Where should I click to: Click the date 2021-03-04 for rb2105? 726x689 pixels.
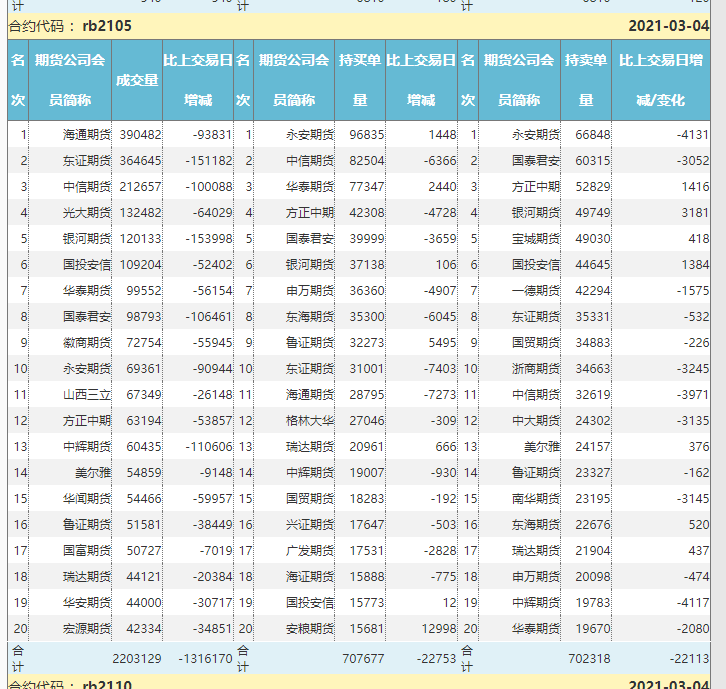pyautogui.click(x=668, y=26)
